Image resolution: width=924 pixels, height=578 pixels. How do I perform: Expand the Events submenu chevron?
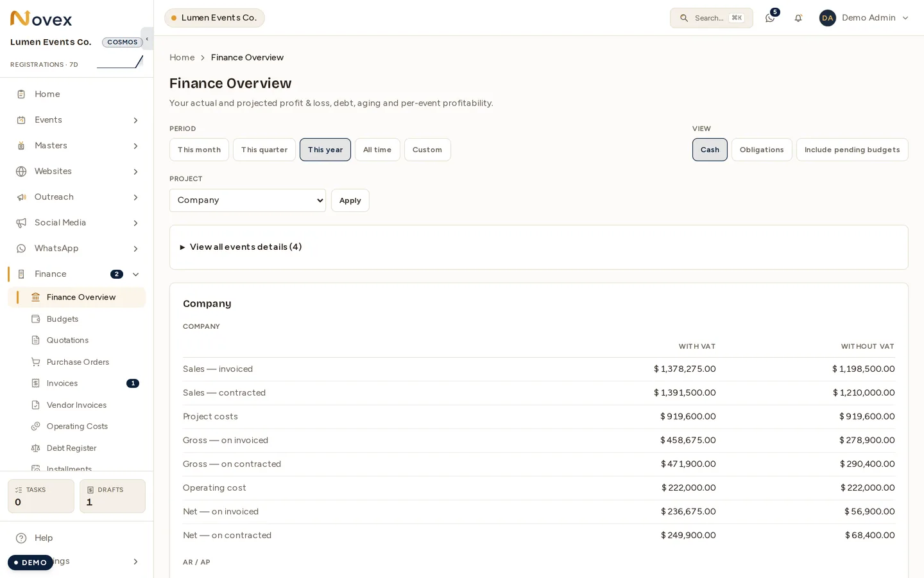(135, 120)
